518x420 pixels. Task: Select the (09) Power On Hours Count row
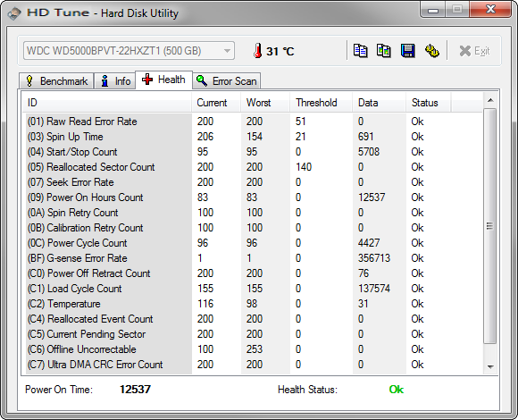[253, 197]
